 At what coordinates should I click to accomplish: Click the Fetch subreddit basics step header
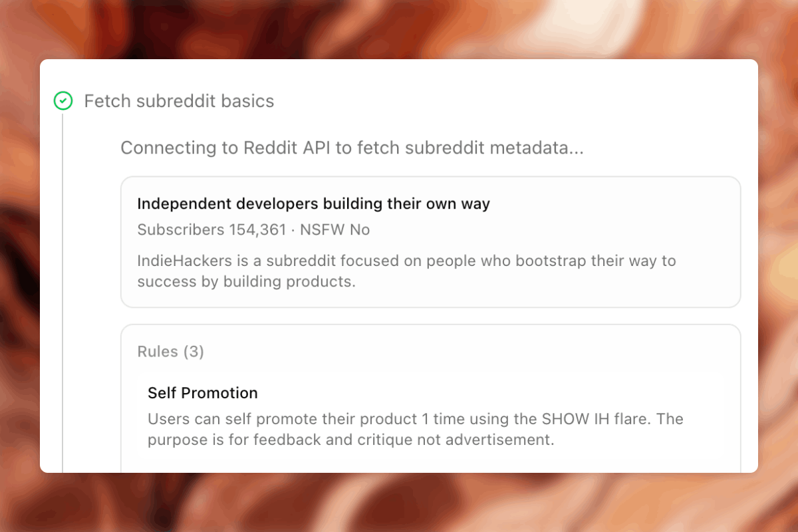click(179, 101)
